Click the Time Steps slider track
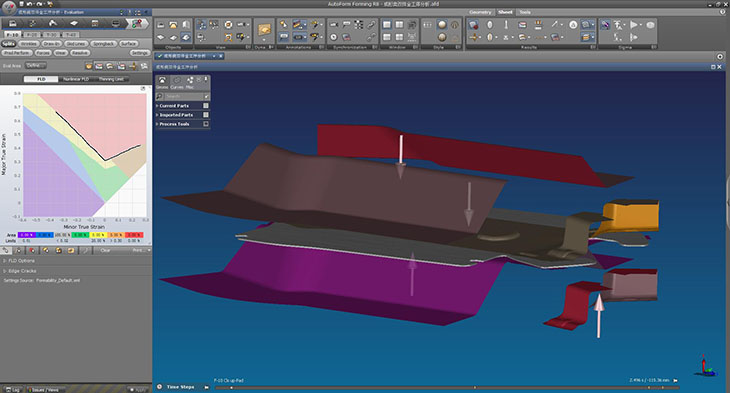Viewport: 730px width, 393px height. [x=446, y=387]
